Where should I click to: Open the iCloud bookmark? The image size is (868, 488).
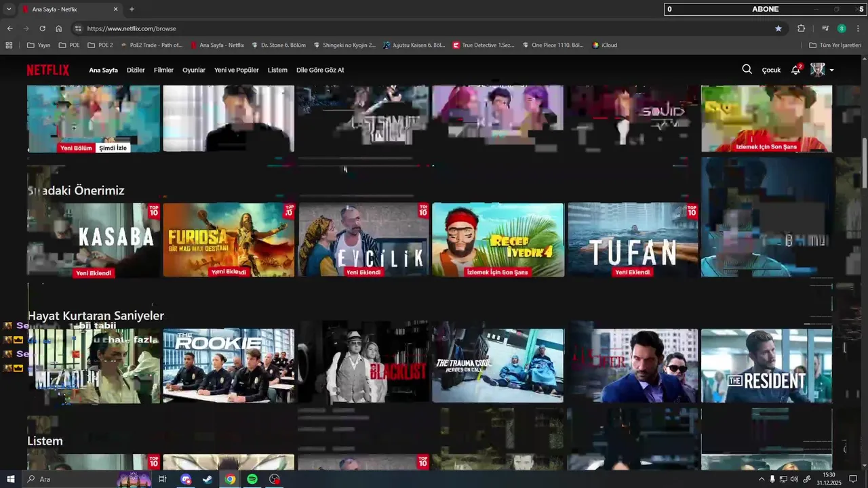click(x=605, y=45)
